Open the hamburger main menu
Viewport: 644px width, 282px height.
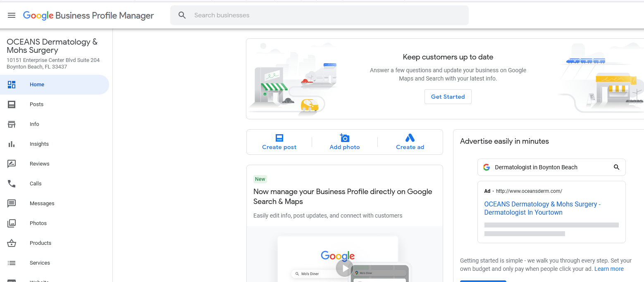click(x=12, y=15)
